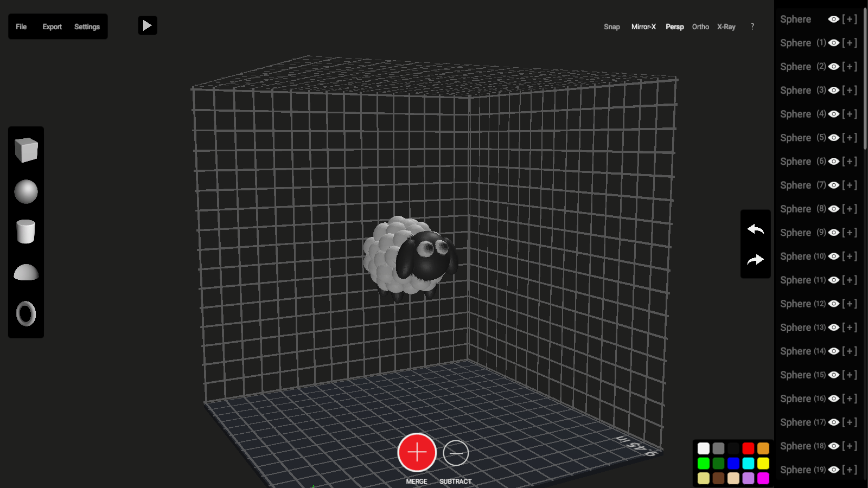The width and height of the screenshot is (868, 488).
Task: Pick the cyan color swatch
Action: (748, 463)
